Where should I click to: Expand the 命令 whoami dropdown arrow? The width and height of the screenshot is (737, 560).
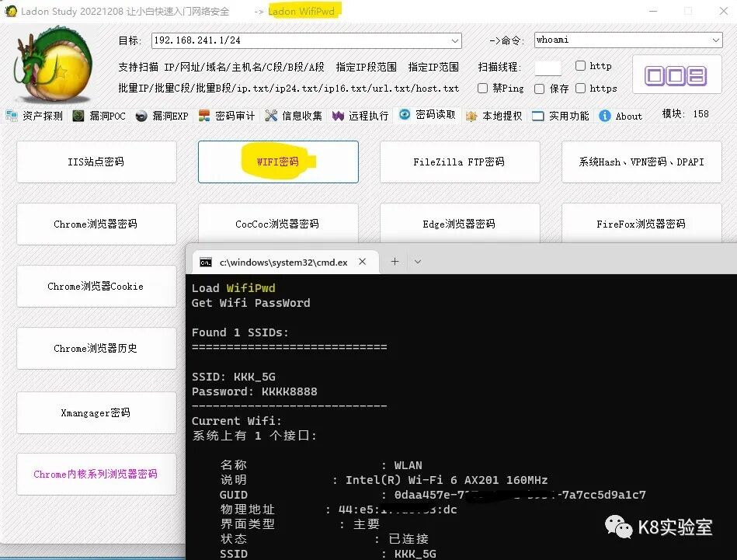pyautogui.click(x=716, y=40)
